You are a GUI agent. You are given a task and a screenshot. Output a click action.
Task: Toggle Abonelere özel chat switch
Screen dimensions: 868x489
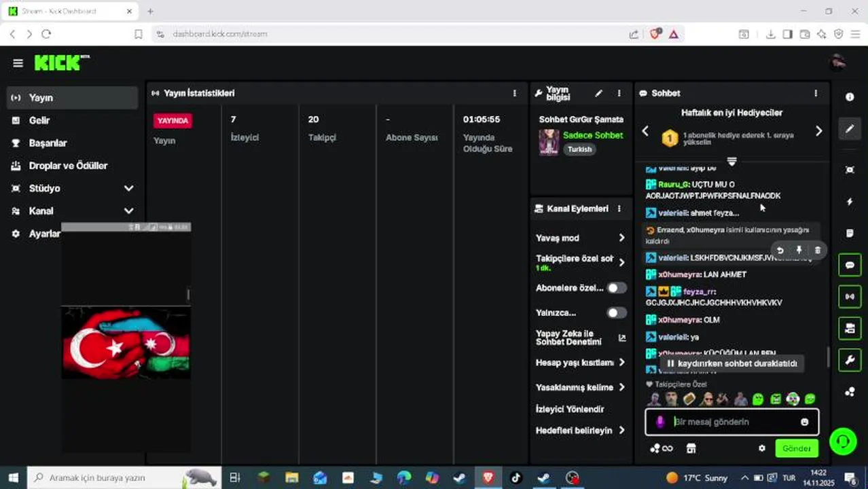click(x=616, y=288)
